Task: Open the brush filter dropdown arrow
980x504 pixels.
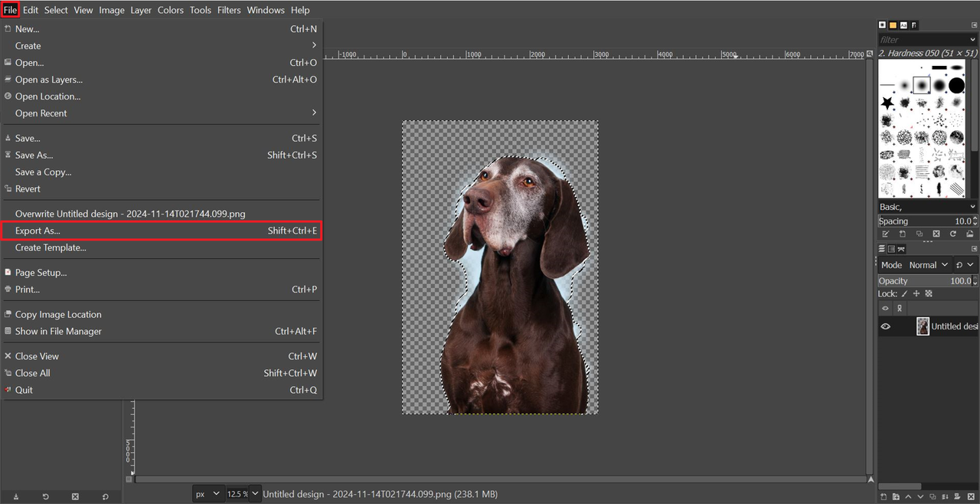Action: [x=973, y=39]
